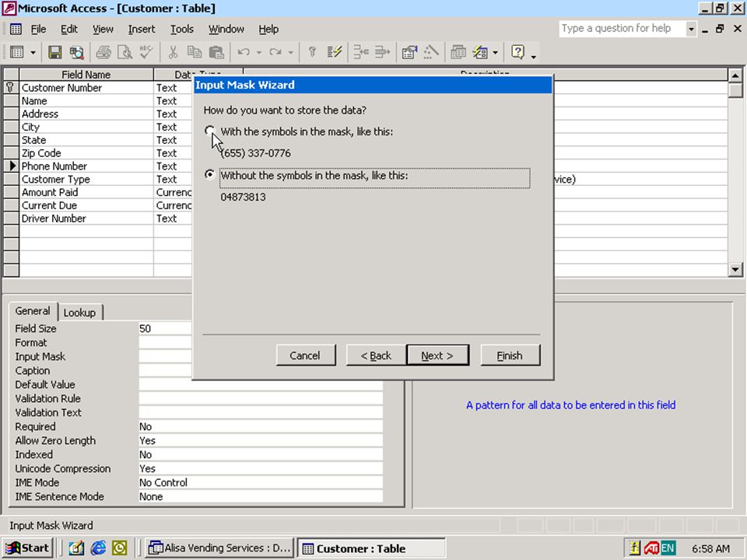Open the Window menu

[x=226, y=29]
